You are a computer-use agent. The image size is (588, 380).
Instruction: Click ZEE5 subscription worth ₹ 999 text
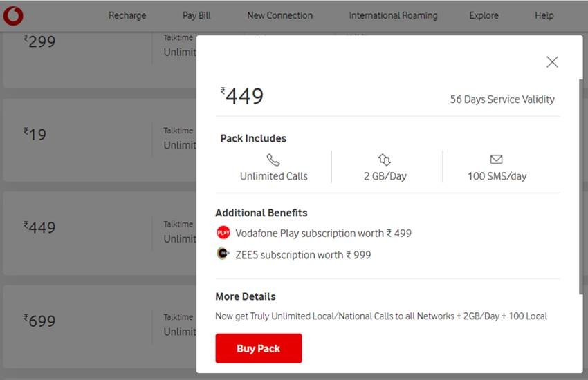[303, 255]
